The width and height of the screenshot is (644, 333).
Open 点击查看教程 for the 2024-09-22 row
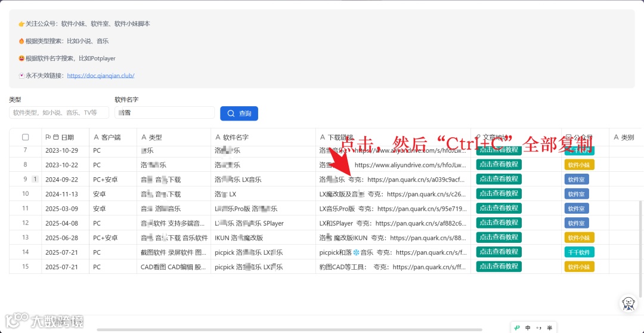click(x=499, y=179)
